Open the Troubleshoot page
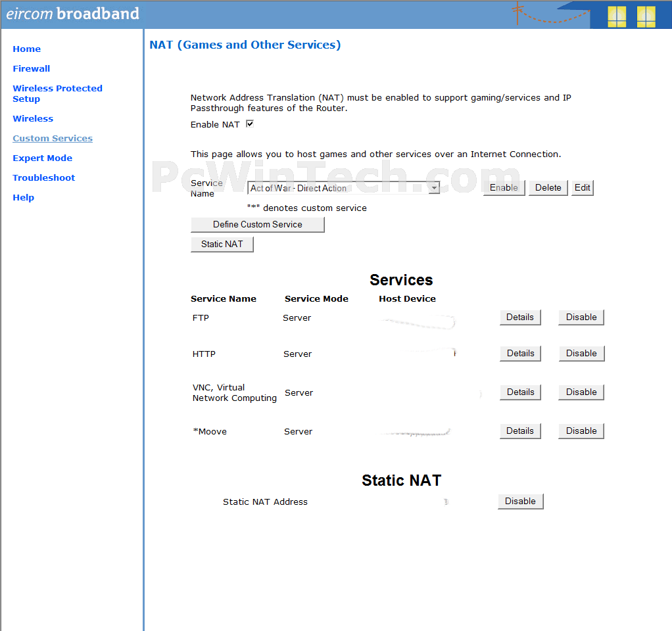The width and height of the screenshot is (672, 631). 43,177
